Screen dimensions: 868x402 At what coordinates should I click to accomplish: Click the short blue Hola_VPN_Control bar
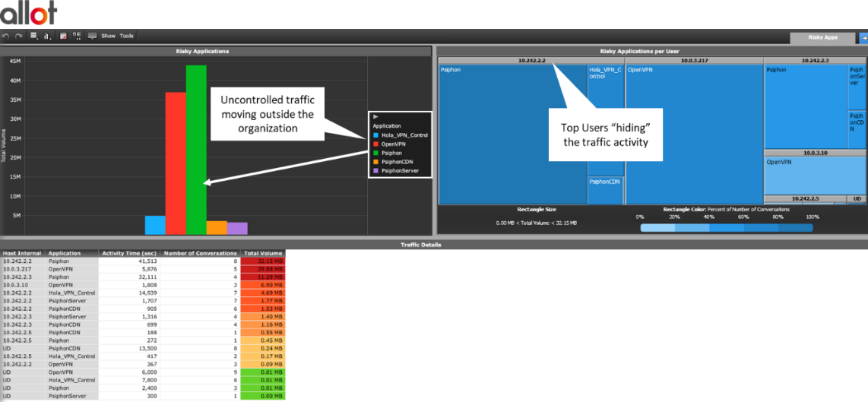point(155,226)
